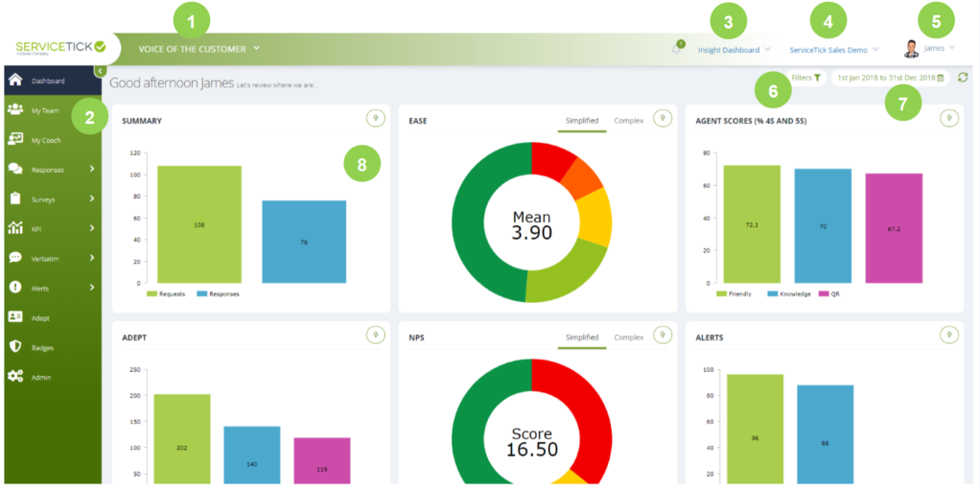Open the Admin gears icon
The image size is (980, 491).
coord(15,376)
